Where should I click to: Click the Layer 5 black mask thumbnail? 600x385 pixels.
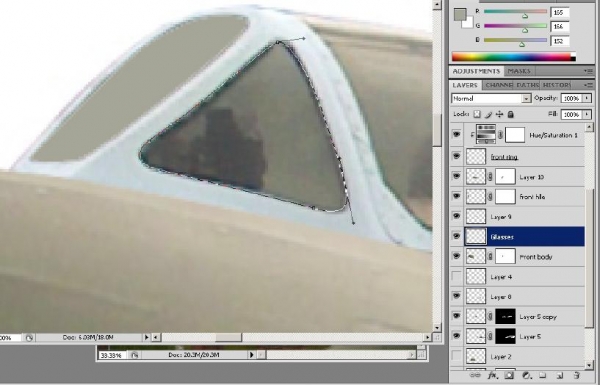coord(505,336)
